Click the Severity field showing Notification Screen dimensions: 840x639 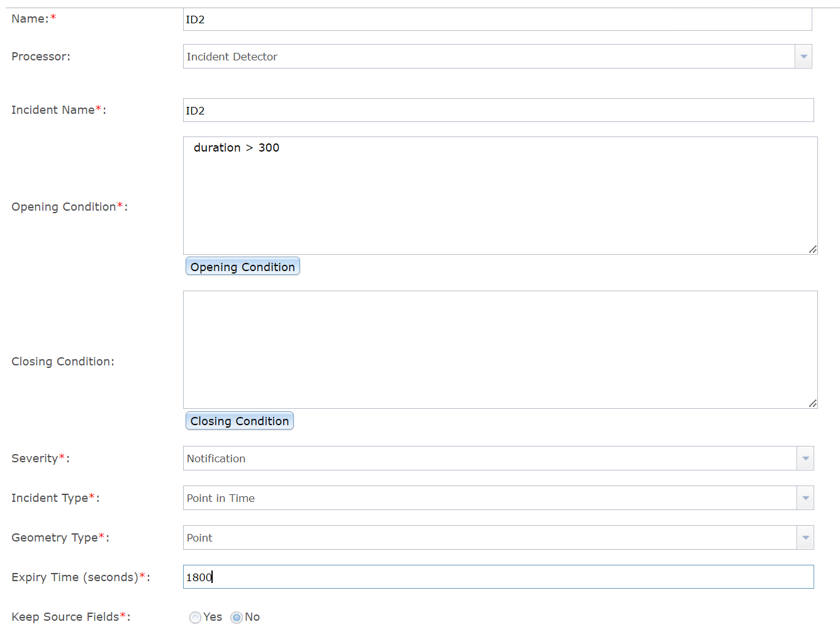coord(440,458)
